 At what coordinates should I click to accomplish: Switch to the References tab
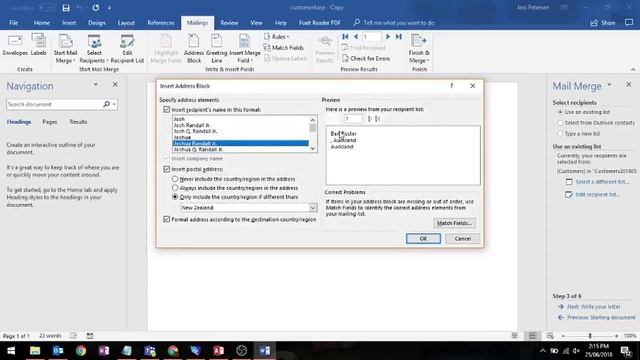point(161,23)
